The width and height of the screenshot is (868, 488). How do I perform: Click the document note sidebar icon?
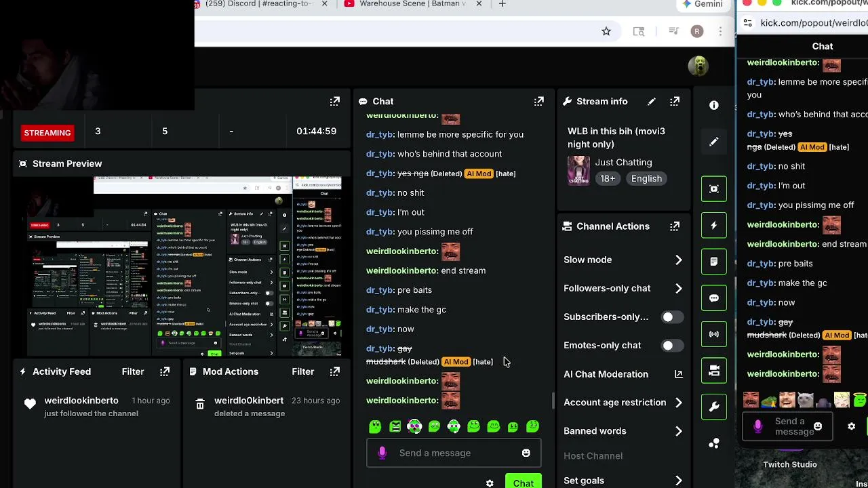(714, 262)
